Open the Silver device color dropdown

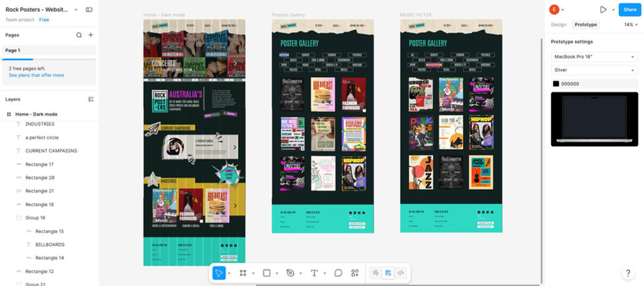click(x=594, y=70)
